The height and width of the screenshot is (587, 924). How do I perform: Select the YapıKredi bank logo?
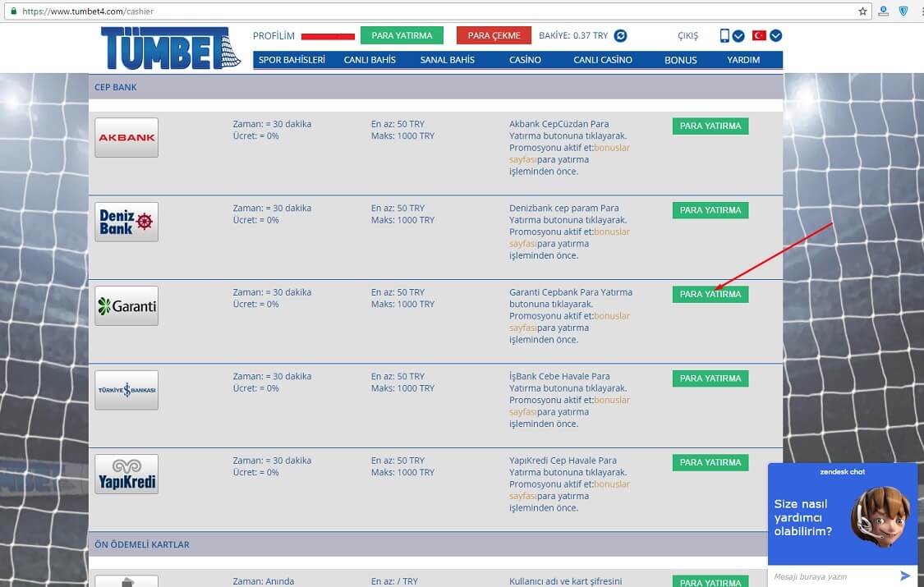126,475
